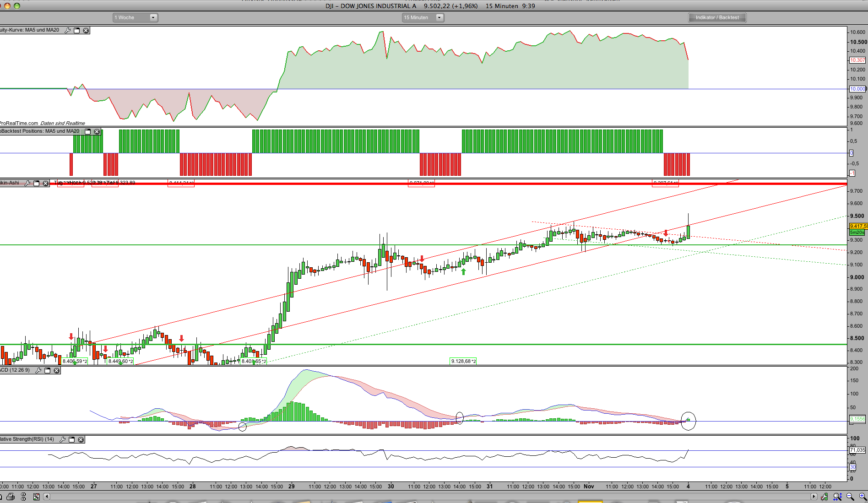Viewport: 868px width, 503px height.
Task: Select the ProBacktest Positions panel title
Action: (40, 131)
